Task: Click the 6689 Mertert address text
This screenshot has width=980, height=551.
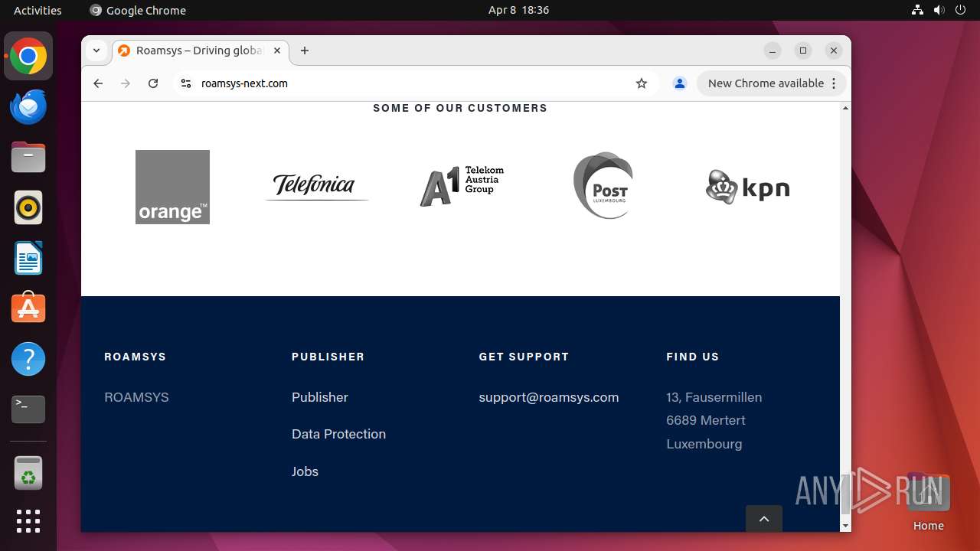Action: click(706, 420)
